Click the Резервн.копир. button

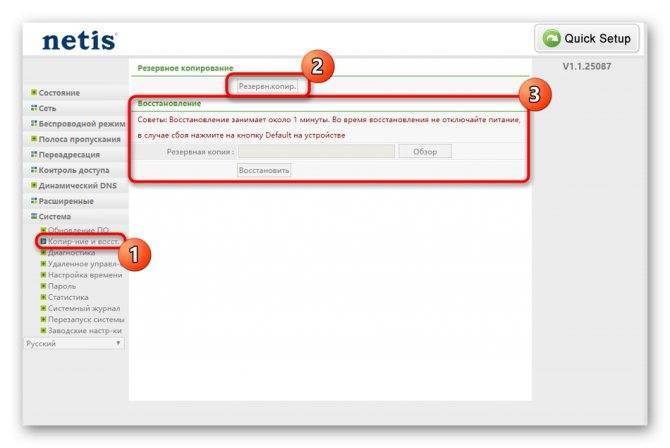tap(267, 86)
